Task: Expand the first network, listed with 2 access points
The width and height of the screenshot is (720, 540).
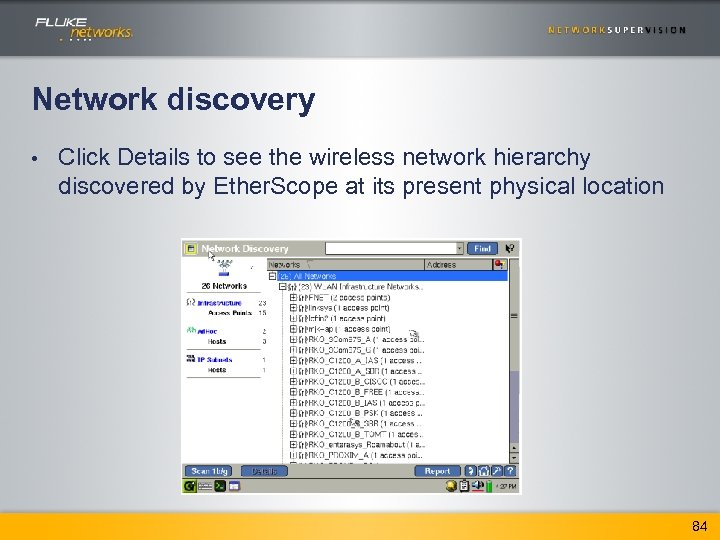Action: (293, 298)
